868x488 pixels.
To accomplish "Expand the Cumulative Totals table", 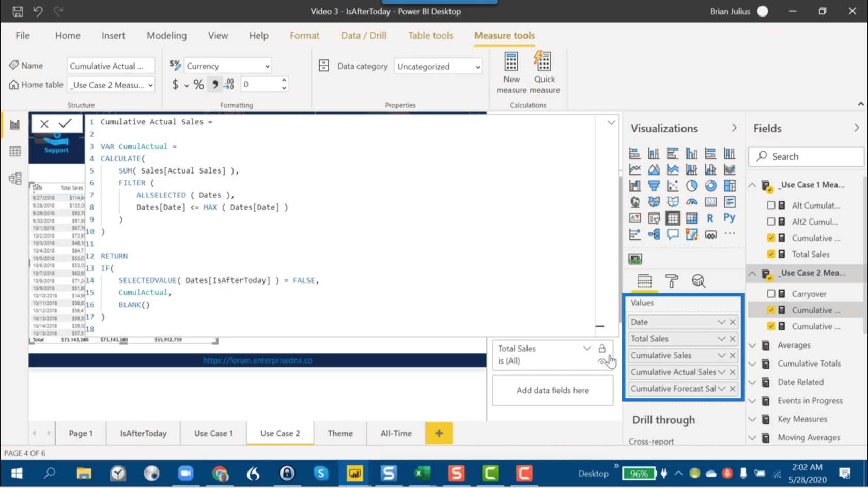I will pos(752,364).
